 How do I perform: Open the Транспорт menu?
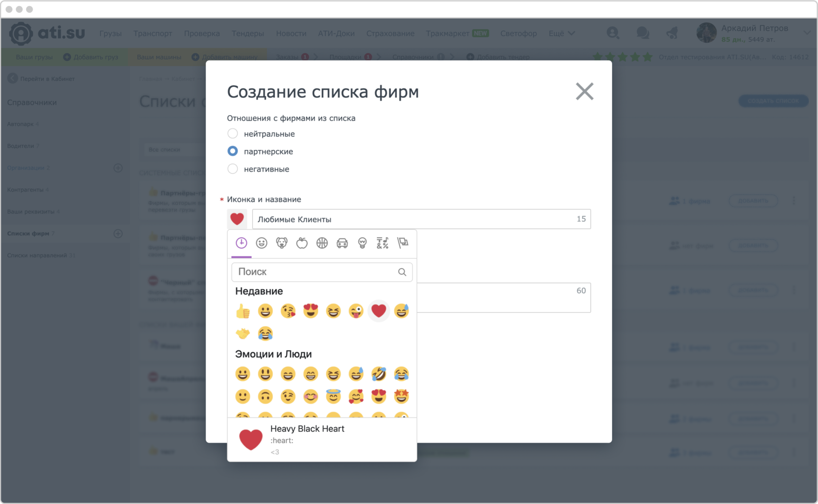153,34
